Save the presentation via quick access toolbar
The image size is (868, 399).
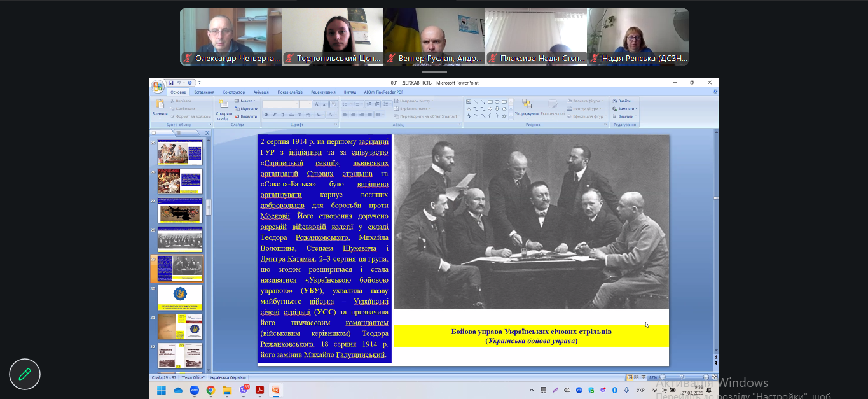(171, 83)
